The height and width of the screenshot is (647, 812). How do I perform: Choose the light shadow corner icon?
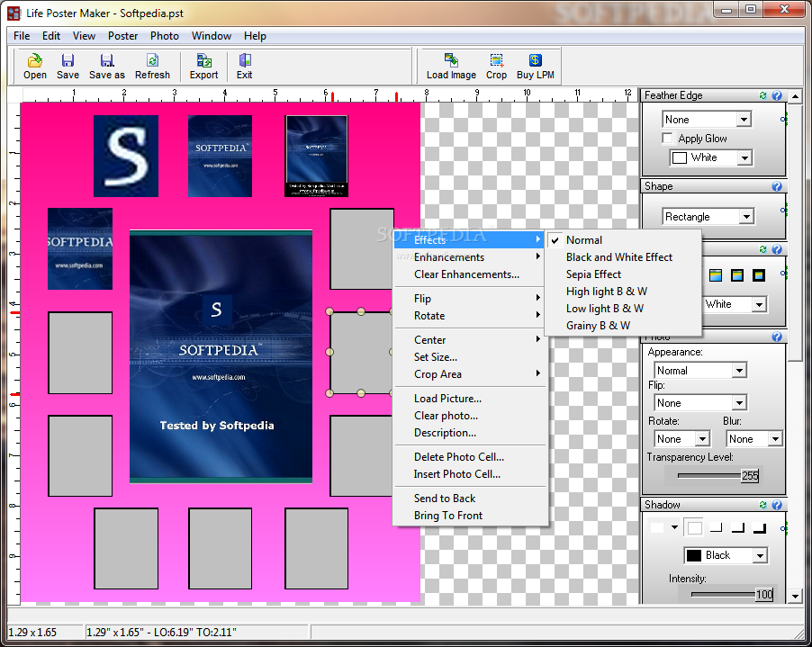point(717,528)
